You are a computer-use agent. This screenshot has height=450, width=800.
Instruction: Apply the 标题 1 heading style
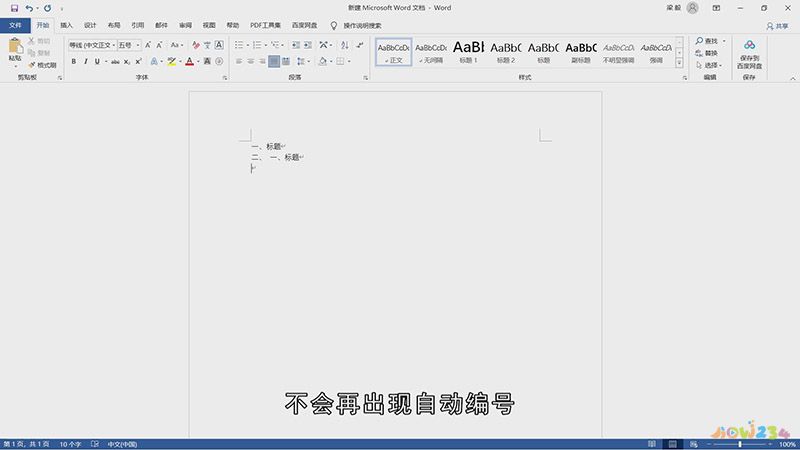click(468, 52)
